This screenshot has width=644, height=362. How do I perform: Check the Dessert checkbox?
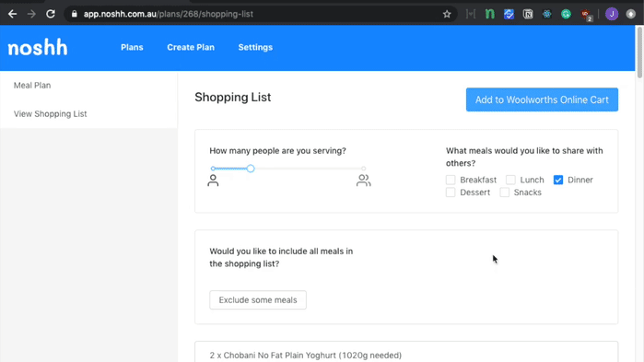pyautogui.click(x=451, y=193)
